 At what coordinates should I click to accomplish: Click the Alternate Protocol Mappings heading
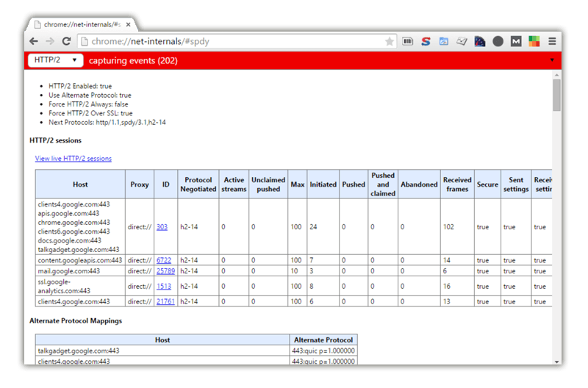[x=76, y=321]
